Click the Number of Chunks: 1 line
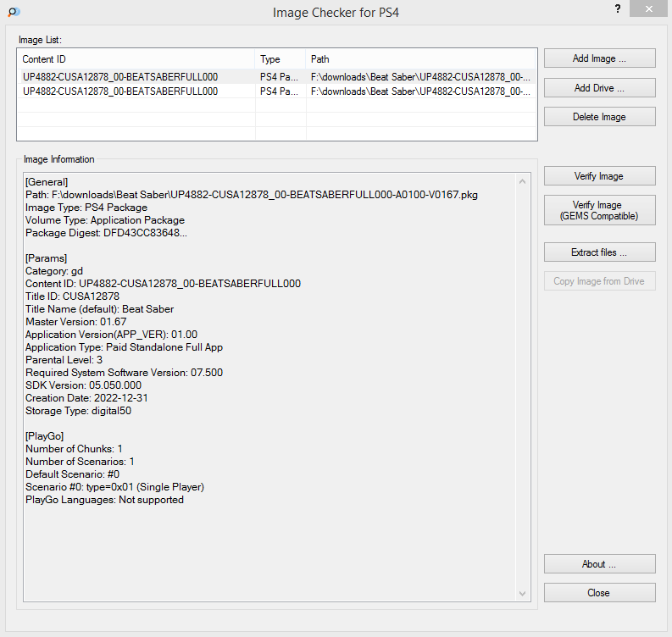Viewport: 672px width, 637px height. click(x=74, y=449)
